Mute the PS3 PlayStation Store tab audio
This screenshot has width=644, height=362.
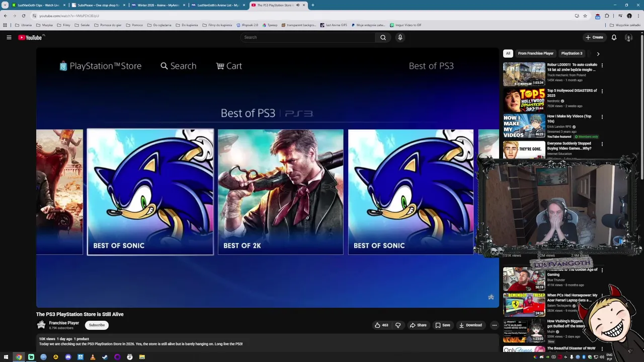[x=297, y=5]
